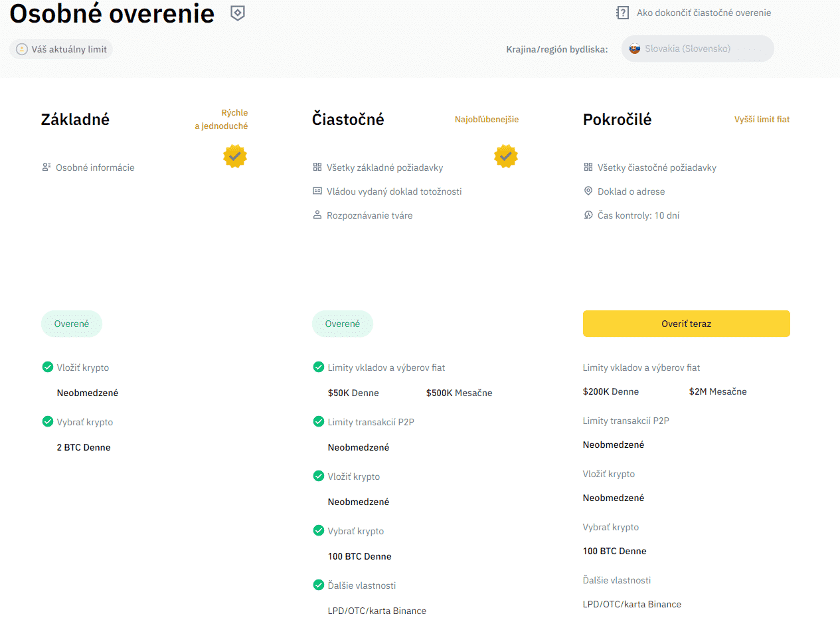Click the face recognition person icon
The image size is (840, 622).
pyautogui.click(x=317, y=215)
